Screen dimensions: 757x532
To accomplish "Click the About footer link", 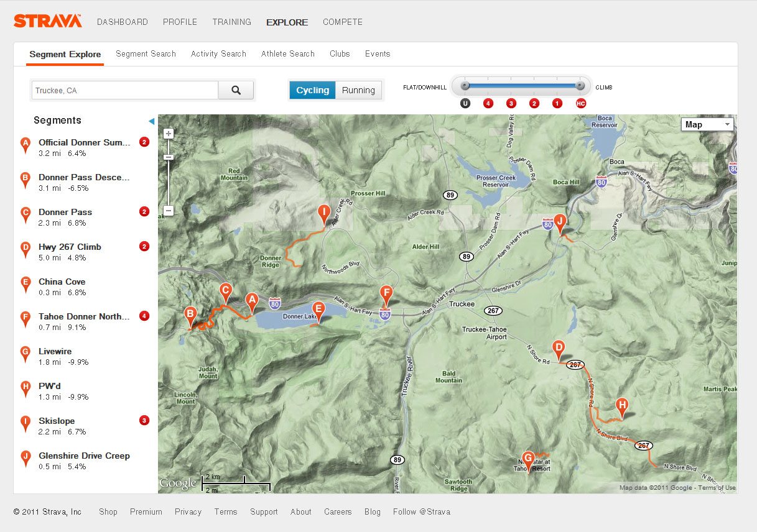I will pyautogui.click(x=301, y=511).
